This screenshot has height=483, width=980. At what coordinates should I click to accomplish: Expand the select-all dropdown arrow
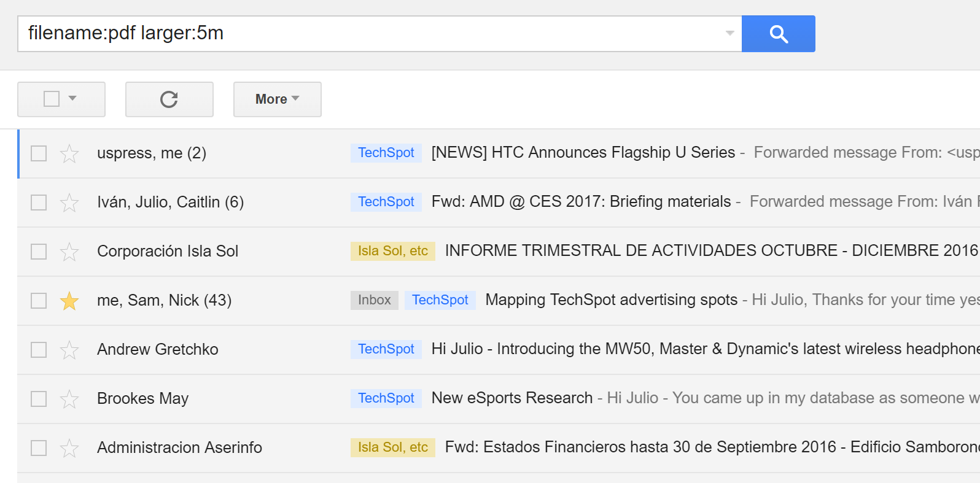tap(72, 98)
